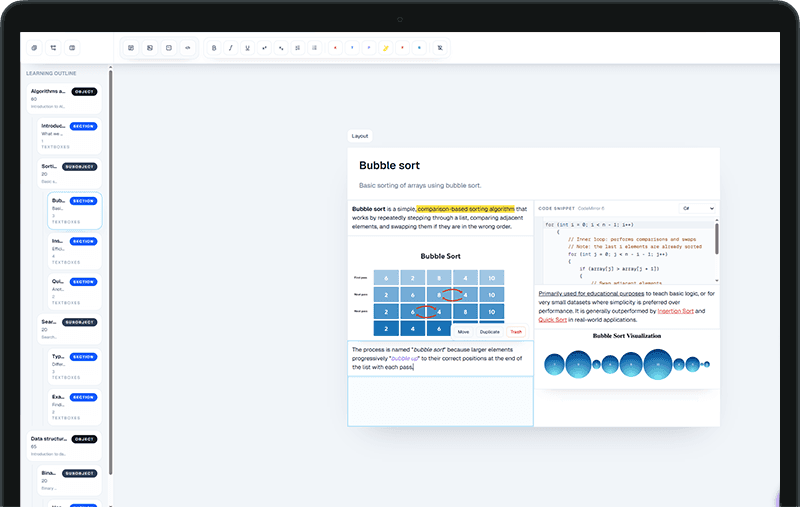
Task: Insert a bulleted list
Action: [x=314, y=48]
